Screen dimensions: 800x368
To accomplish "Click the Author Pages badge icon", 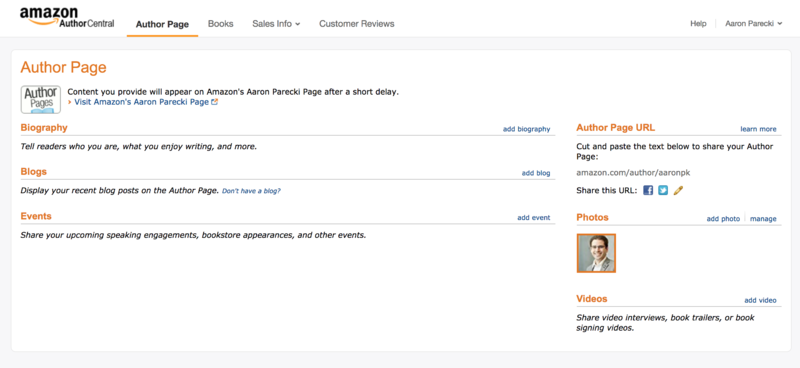I will coord(41,100).
